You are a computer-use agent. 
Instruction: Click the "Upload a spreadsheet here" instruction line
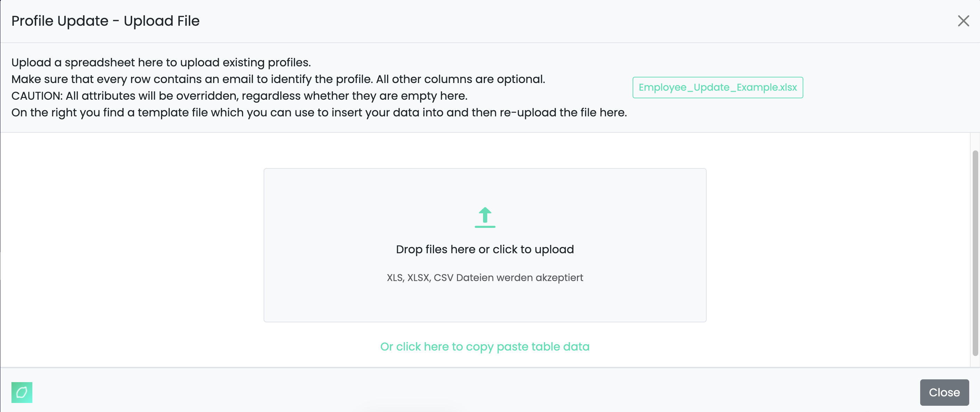(x=161, y=62)
